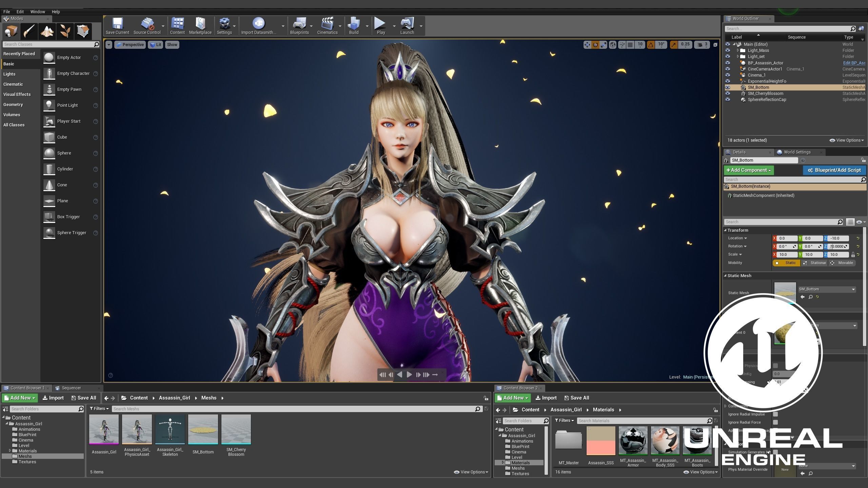Switch to the Sequencer tab

click(71, 388)
